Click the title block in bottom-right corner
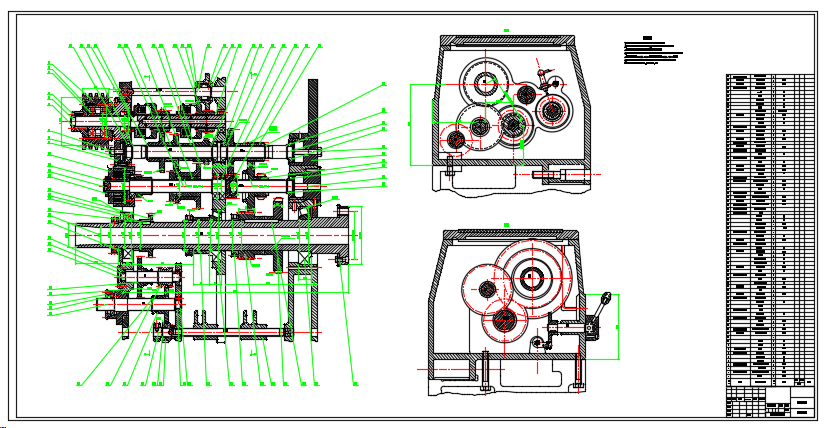 coord(770,402)
